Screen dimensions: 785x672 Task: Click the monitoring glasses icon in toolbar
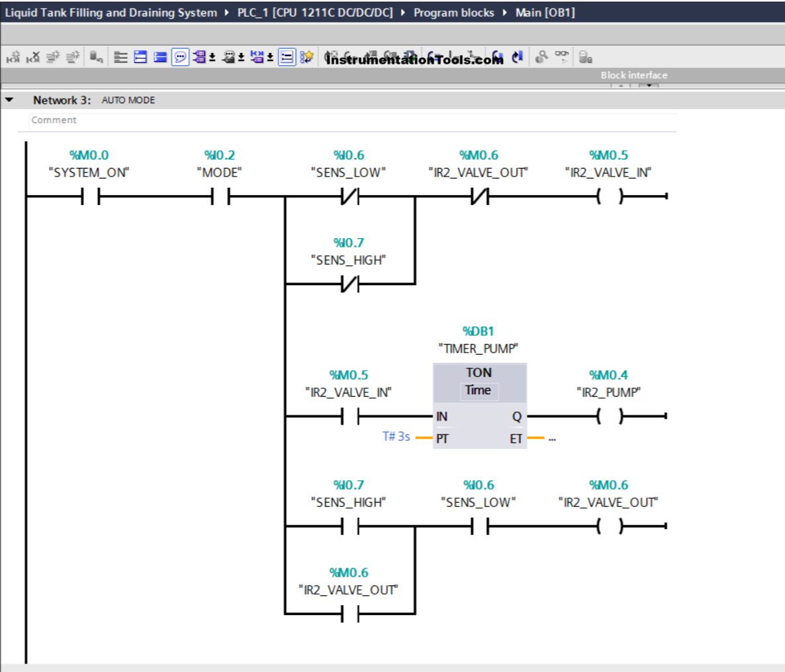[x=562, y=56]
